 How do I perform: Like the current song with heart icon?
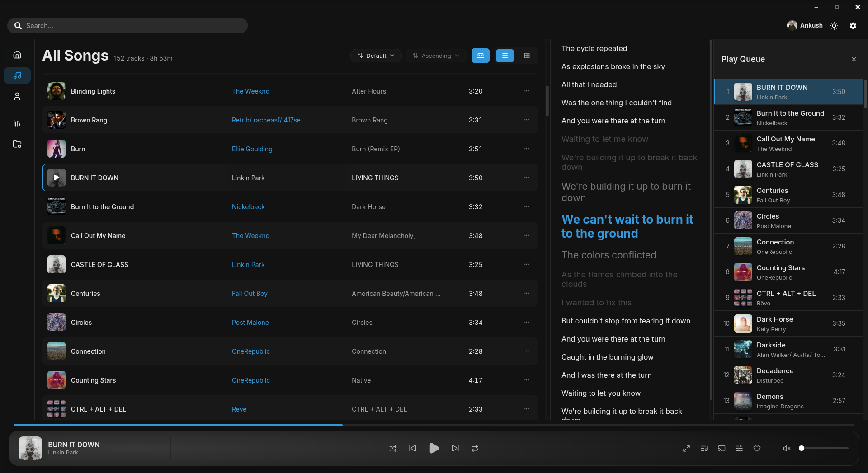[x=757, y=448]
